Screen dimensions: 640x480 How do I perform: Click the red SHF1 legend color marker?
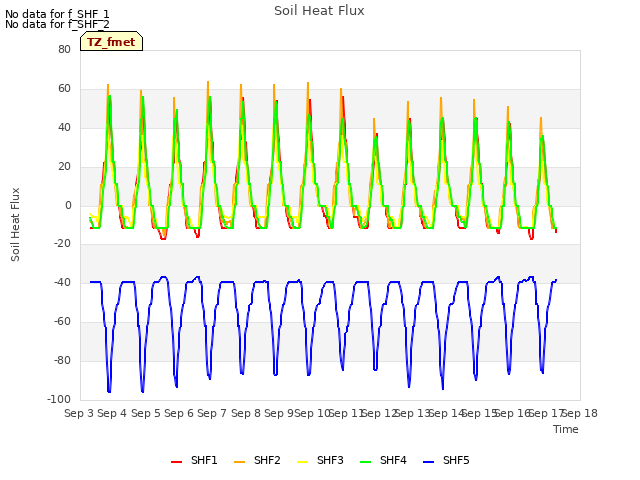click(x=176, y=462)
